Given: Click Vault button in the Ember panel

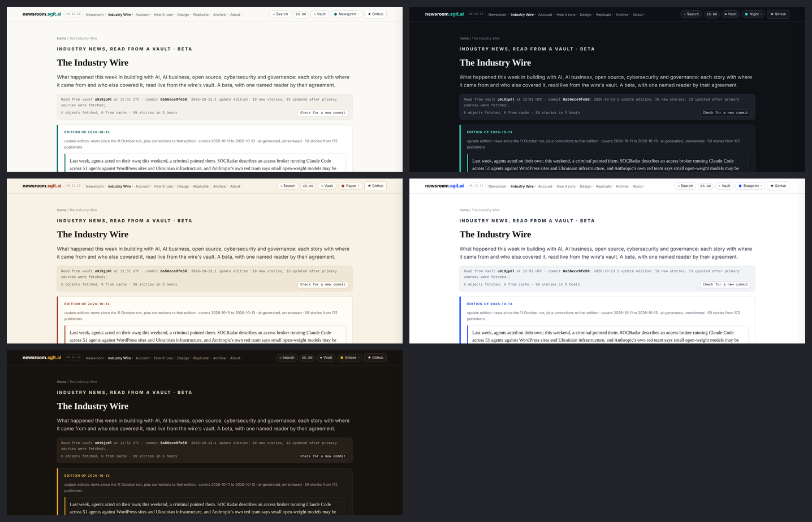Looking at the screenshot, I should [326, 358].
